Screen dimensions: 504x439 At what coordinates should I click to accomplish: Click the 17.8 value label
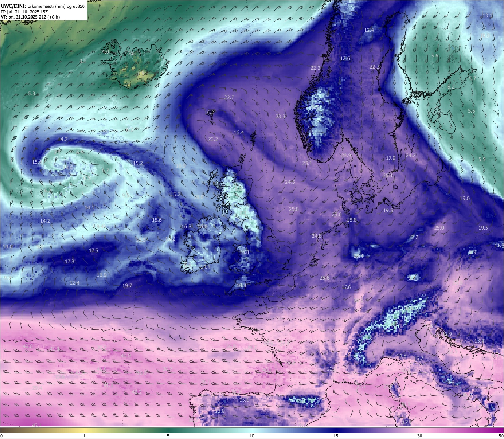tap(69, 262)
